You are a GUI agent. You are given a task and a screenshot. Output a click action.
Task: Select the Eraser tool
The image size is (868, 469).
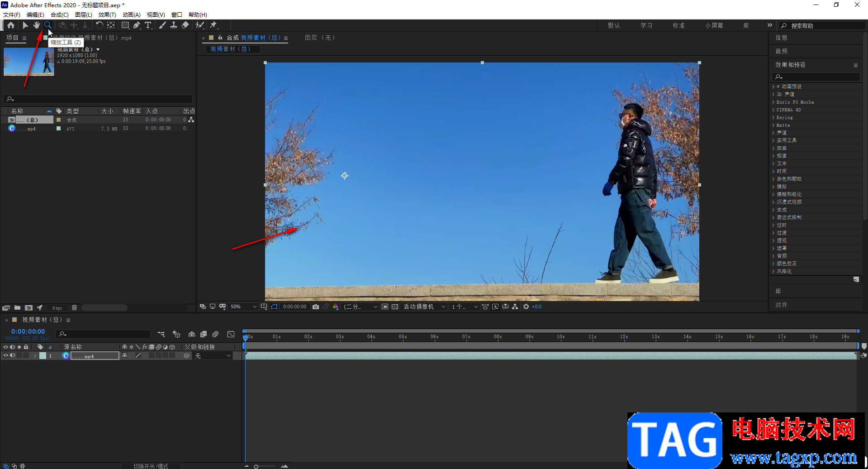185,25
